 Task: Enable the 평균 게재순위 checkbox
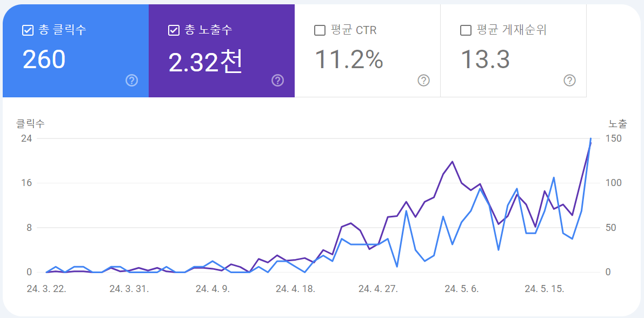pyautogui.click(x=464, y=30)
